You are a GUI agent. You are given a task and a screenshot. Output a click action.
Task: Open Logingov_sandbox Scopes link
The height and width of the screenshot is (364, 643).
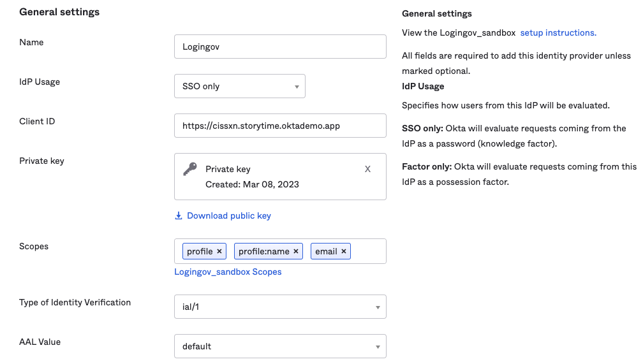[x=228, y=272]
